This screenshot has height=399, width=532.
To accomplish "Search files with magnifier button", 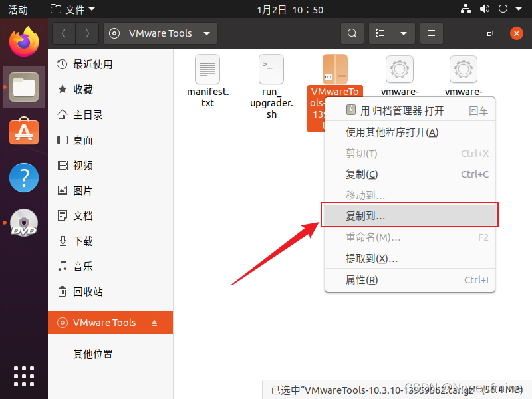I will (x=352, y=33).
